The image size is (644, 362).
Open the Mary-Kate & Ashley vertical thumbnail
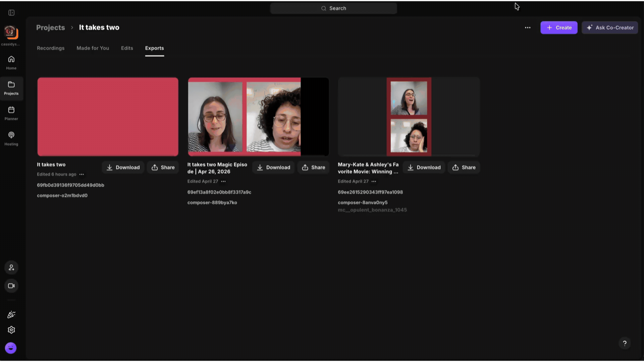coord(409,117)
